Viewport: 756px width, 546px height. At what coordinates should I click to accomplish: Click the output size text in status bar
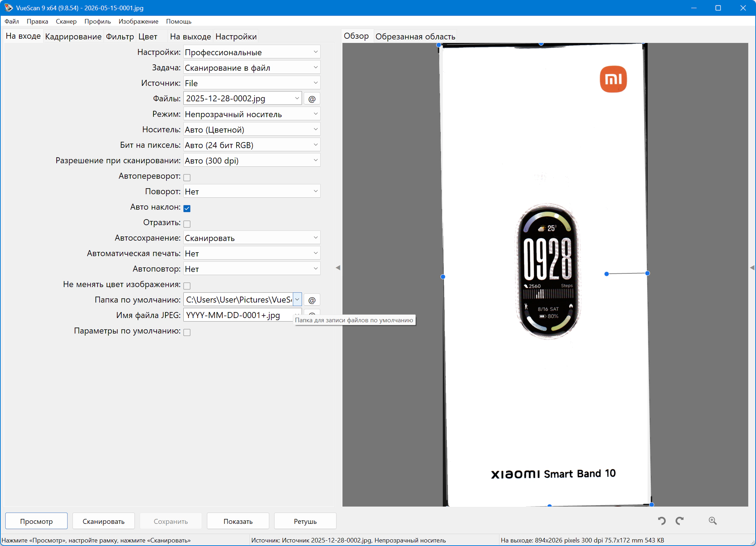pyautogui.click(x=582, y=540)
